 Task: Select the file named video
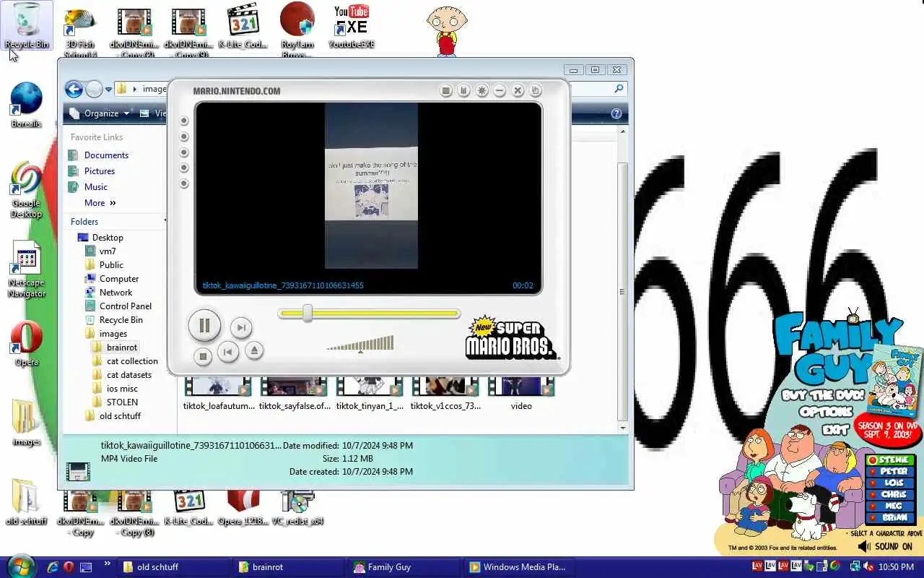click(521, 394)
